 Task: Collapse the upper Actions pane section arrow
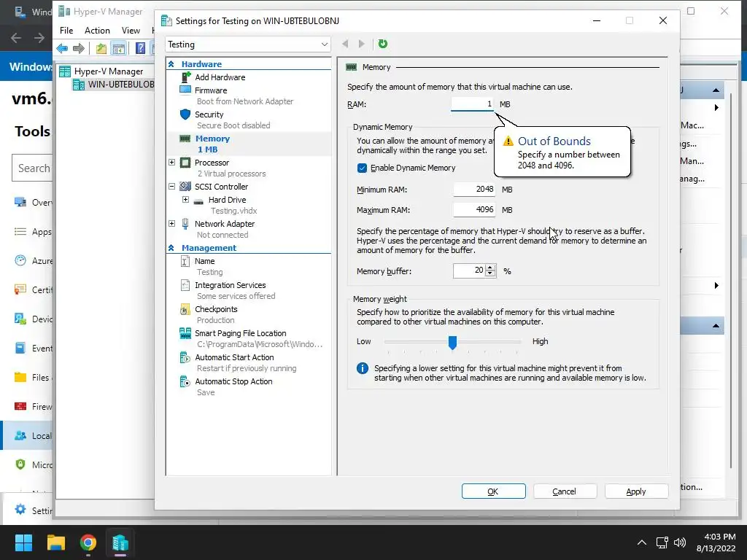coord(716,90)
